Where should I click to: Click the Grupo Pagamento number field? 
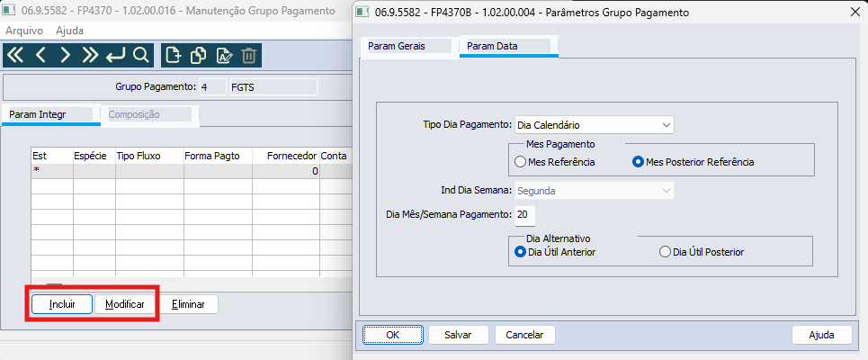click(x=212, y=87)
